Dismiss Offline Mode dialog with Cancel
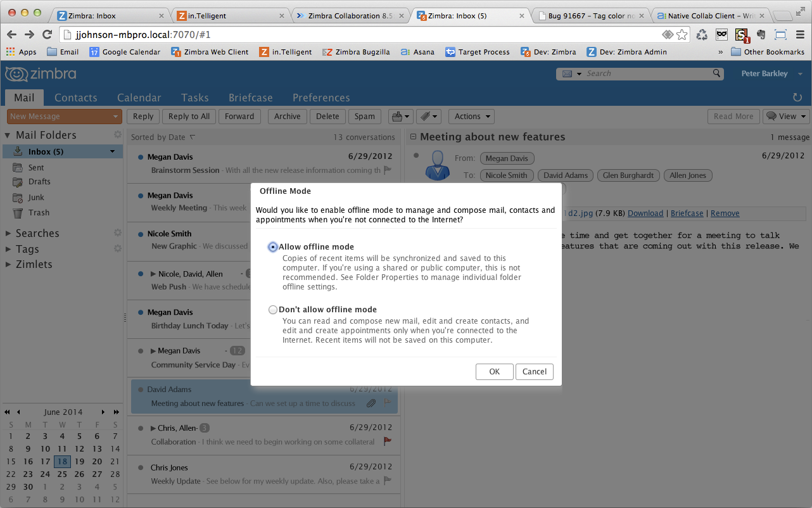The image size is (812, 508). coord(535,372)
